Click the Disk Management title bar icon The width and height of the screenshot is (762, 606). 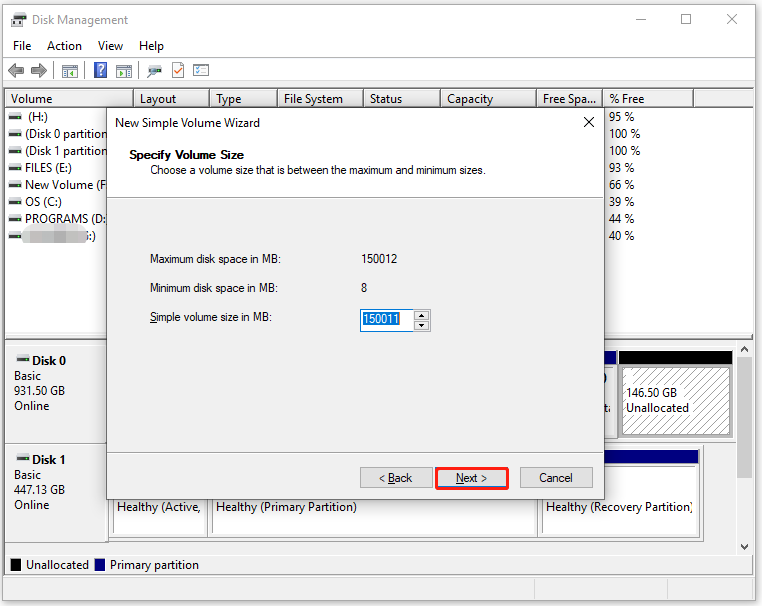18,20
